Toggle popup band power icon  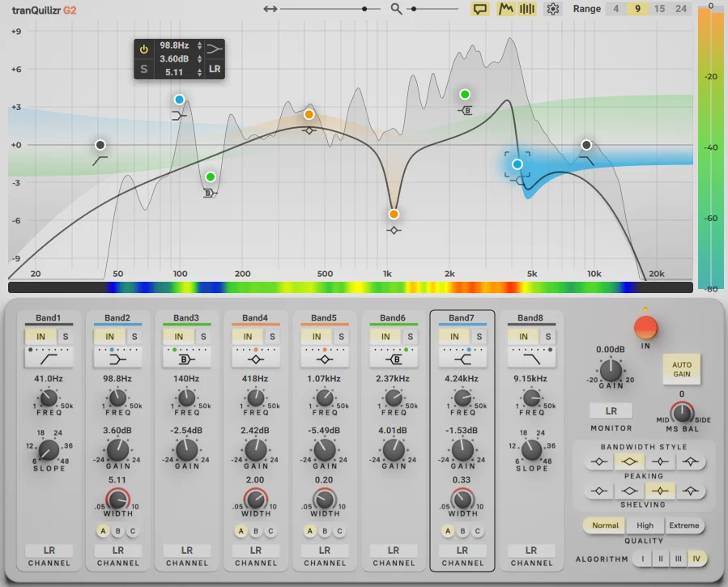[x=144, y=49]
